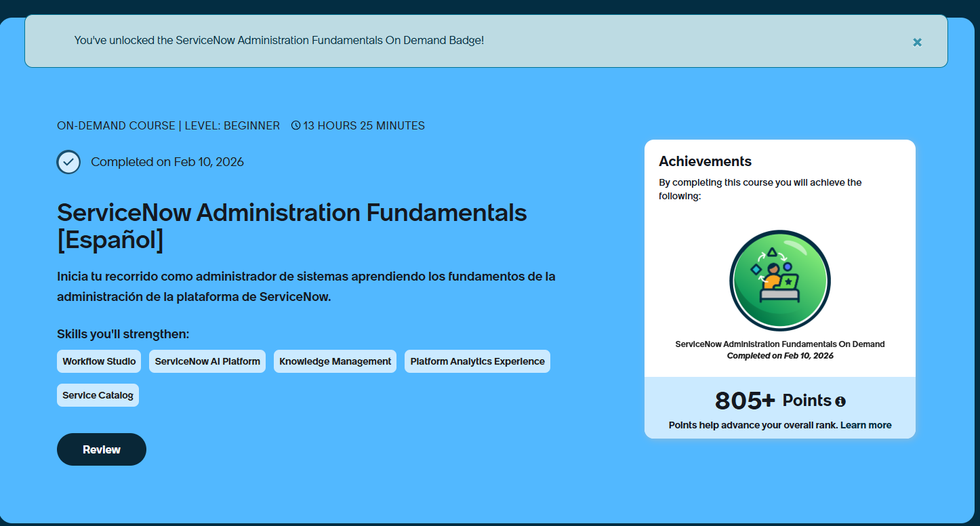Click the info icon next to Points
The image size is (980, 526).
pos(840,401)
